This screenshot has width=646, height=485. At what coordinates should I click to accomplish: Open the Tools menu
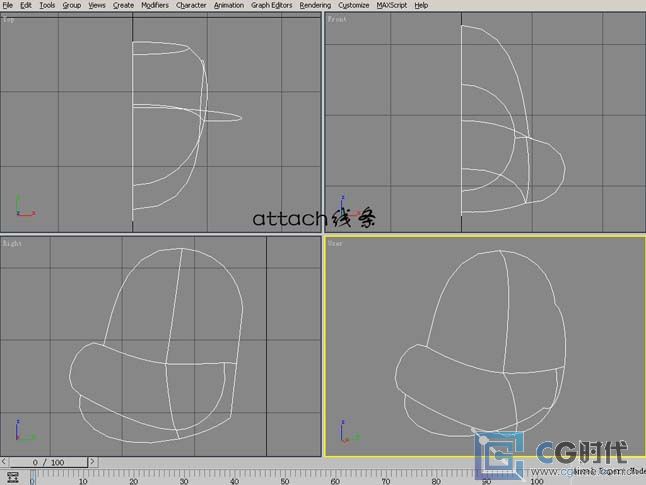(47, 5)
